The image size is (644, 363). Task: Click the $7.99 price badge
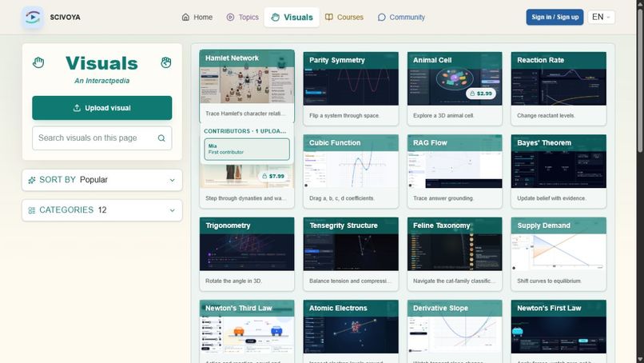point(272,176)
